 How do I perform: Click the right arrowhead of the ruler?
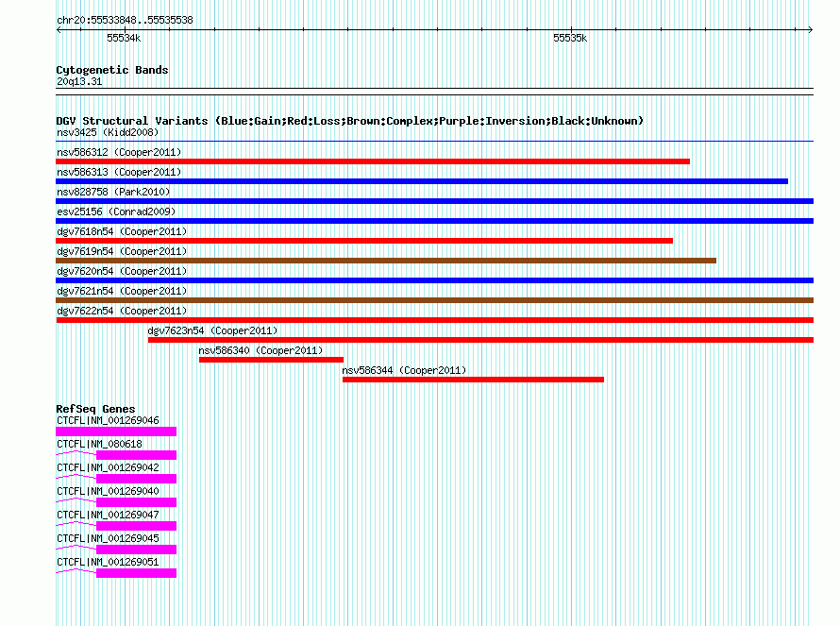tap(811, 29)
